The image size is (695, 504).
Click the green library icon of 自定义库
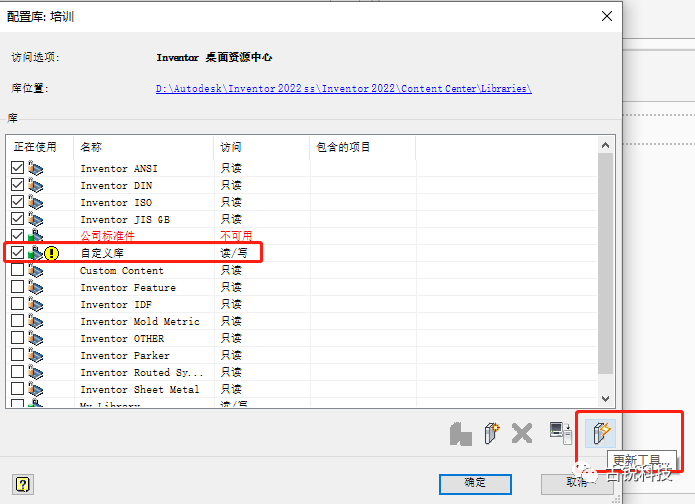pyautogui.click(x=35, y=253)
